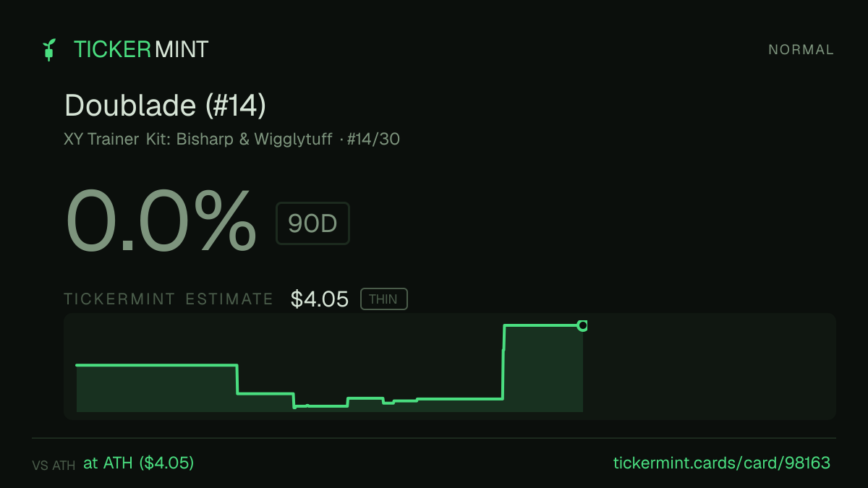The width and height of the screenshot is (868, 488).
Task: Click the chart's latest price endpoint marker
Action: tap(582, 325)
